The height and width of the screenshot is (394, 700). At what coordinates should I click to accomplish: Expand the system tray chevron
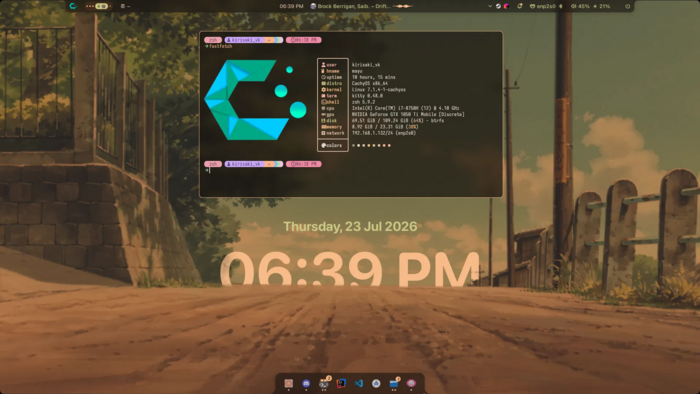tap(490, 6)
